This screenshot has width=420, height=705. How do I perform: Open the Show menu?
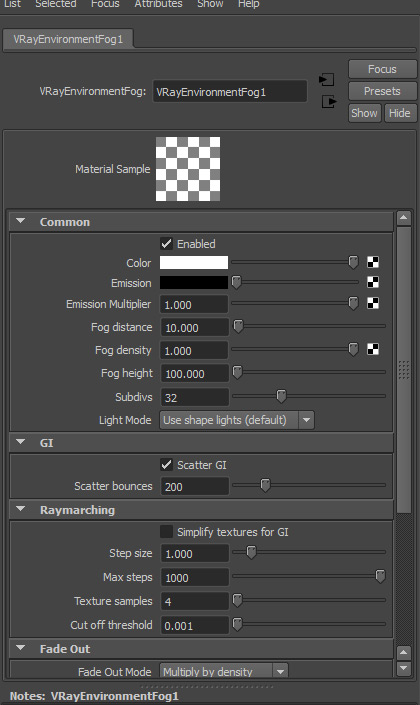pyautogui.click(x=210, y=4)
